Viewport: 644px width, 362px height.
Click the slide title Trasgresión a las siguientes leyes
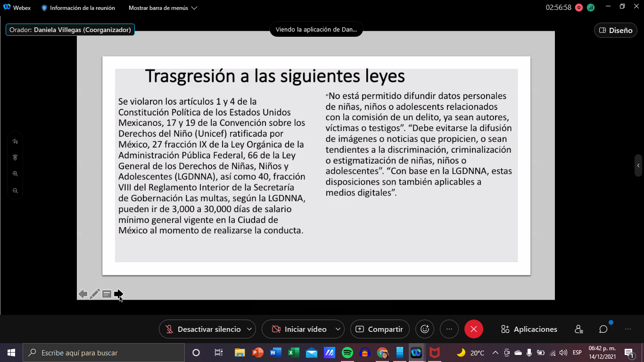tap(275, 76)
